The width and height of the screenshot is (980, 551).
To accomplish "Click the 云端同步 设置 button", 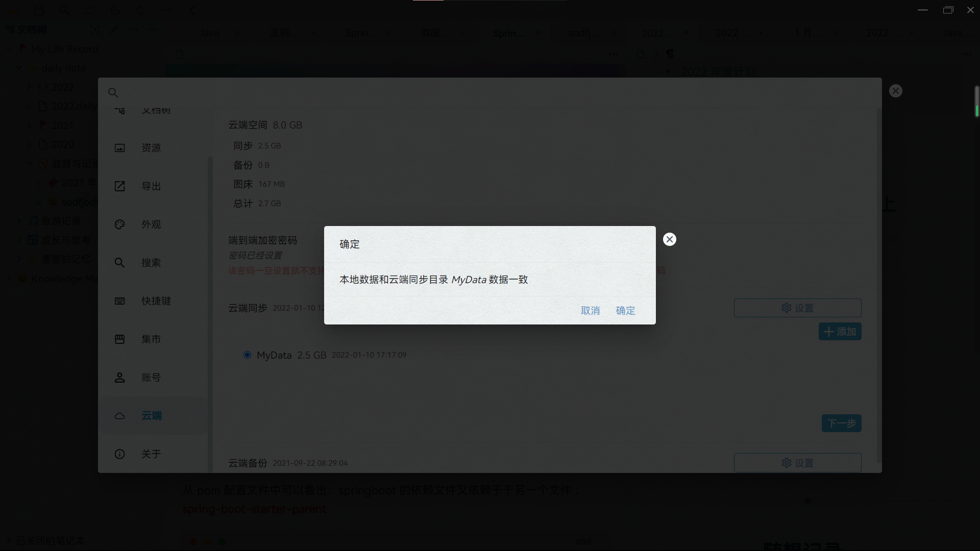I will click(x=797, y=308).
